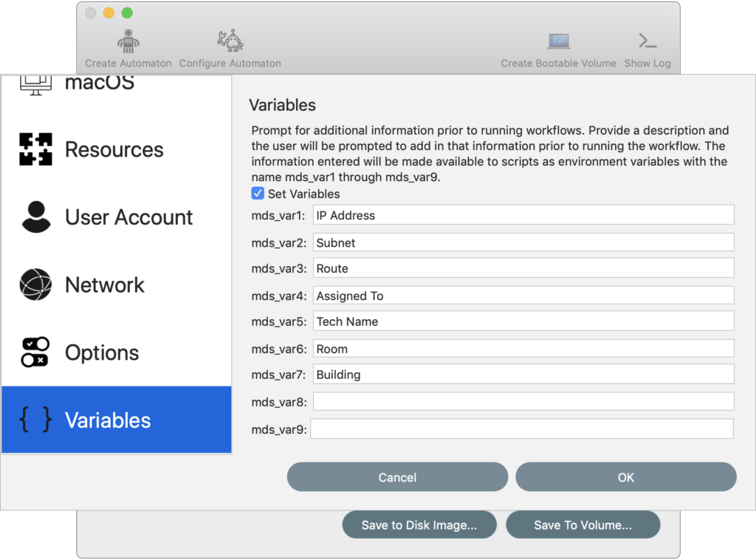
Task: Click the mds_var1: label
Action: click(278, 216)
